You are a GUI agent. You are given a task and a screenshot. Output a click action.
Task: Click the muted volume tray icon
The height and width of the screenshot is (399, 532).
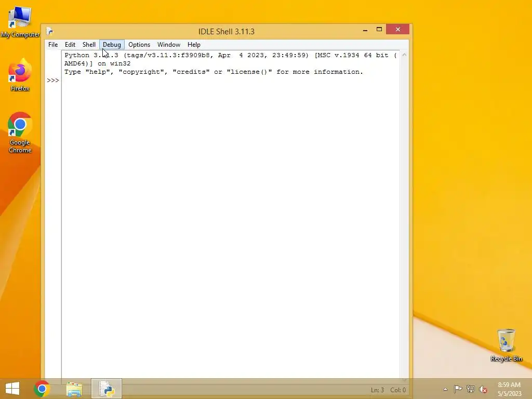pos(483,389)
